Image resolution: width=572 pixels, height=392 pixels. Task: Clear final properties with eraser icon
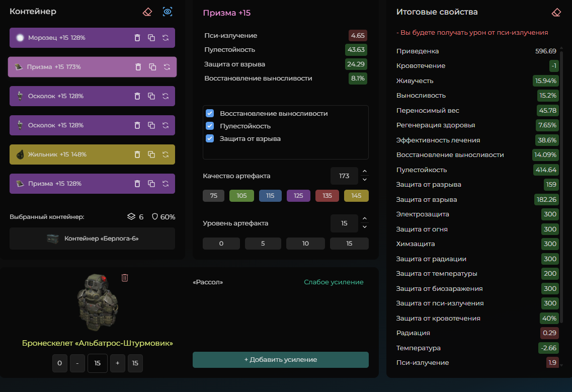(x=556, y=13)
